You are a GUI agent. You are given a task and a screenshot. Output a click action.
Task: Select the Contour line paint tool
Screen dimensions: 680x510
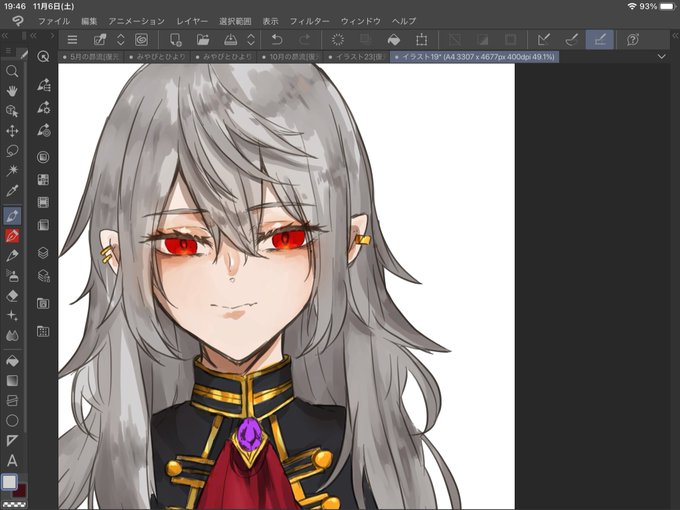[x=12, y=400]
